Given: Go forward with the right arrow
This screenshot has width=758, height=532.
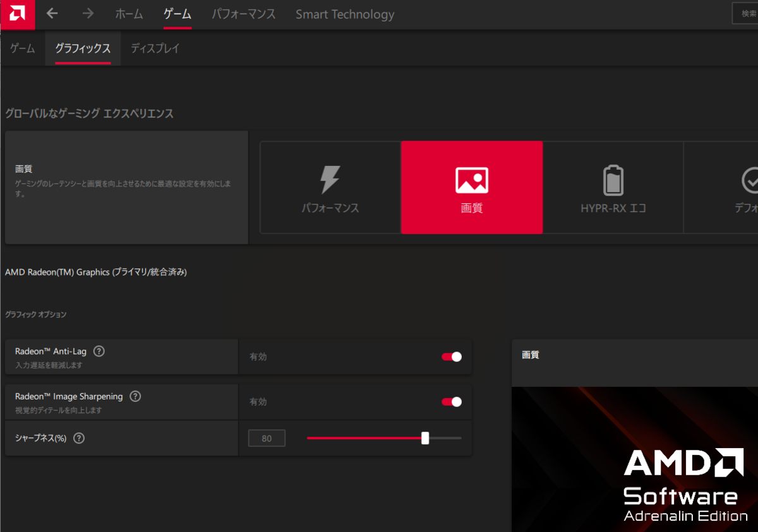Looking at the screenshot, I should coord(88,13).
